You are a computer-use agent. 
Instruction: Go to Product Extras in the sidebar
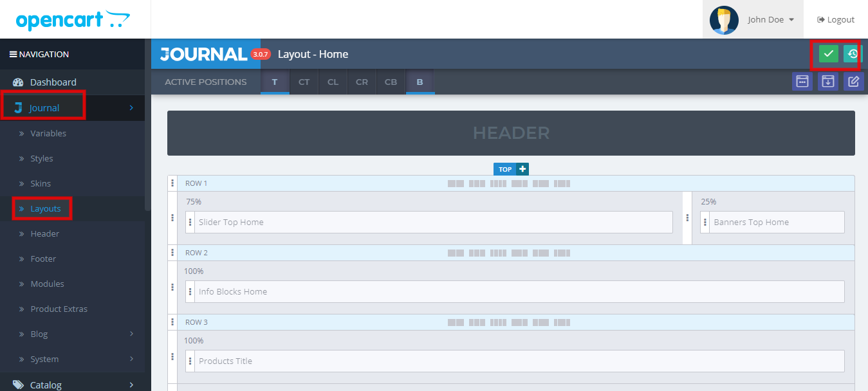click(x=59, y=309)
